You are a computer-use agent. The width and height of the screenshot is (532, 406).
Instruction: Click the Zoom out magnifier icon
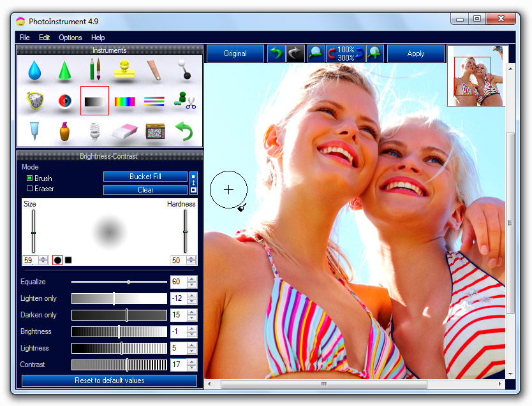316,54
